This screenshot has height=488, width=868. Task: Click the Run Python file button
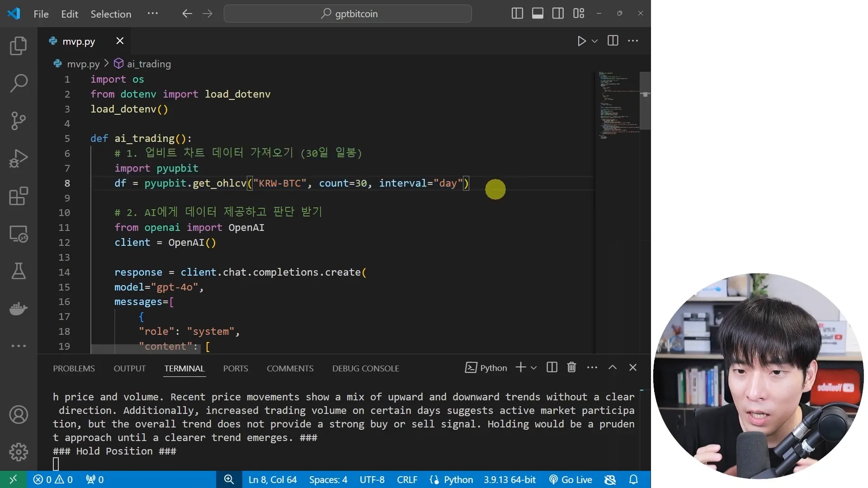pos(580,41)
